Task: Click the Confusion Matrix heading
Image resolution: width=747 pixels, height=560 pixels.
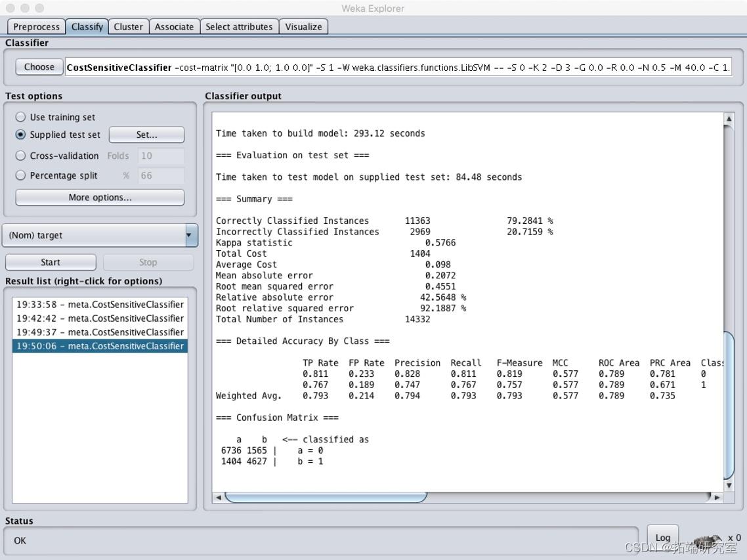Action: (x=277, y=418)
